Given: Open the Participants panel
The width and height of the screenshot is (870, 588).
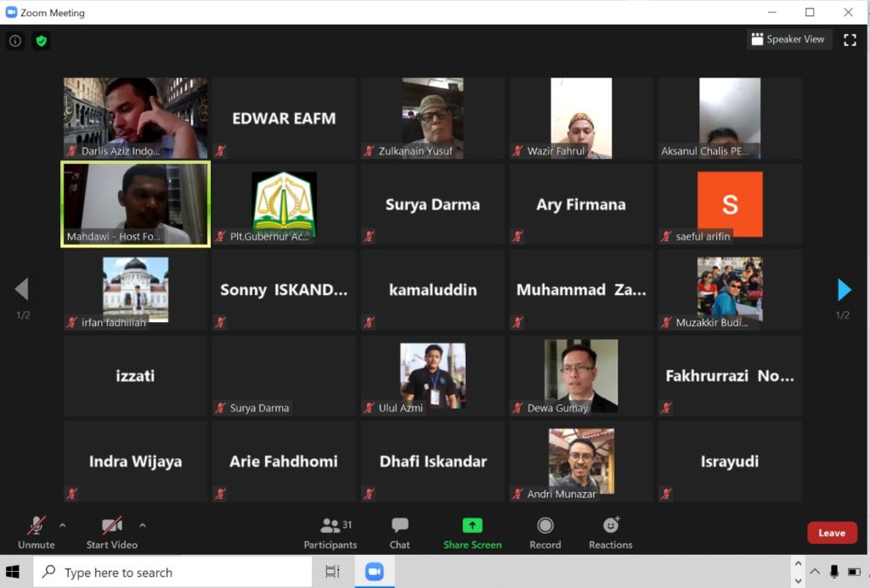Looking at the screenshot, I should pos(330,533).
